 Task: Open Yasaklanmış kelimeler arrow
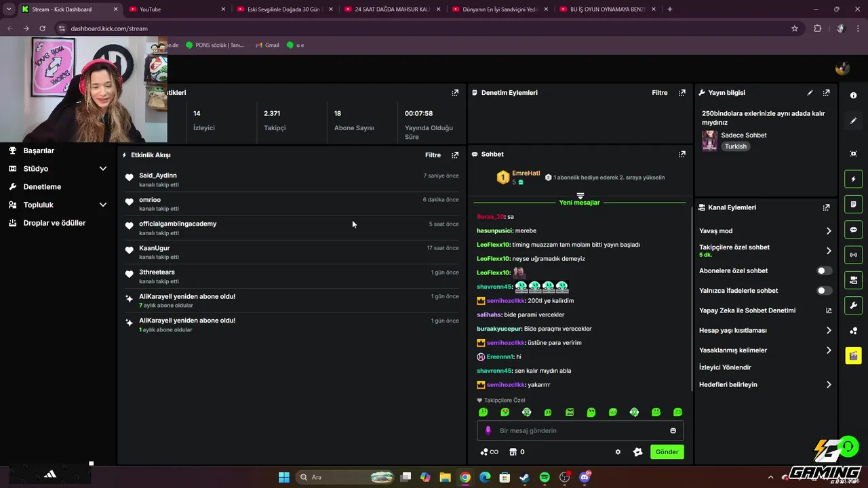click(829, 350)
